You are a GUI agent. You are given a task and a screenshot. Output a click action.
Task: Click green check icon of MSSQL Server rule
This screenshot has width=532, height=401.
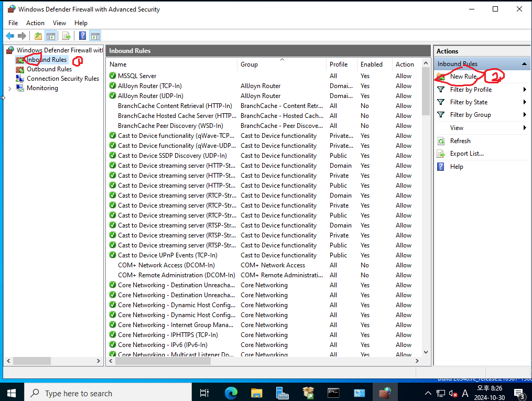pyautogui.click(x=113, y=75)
